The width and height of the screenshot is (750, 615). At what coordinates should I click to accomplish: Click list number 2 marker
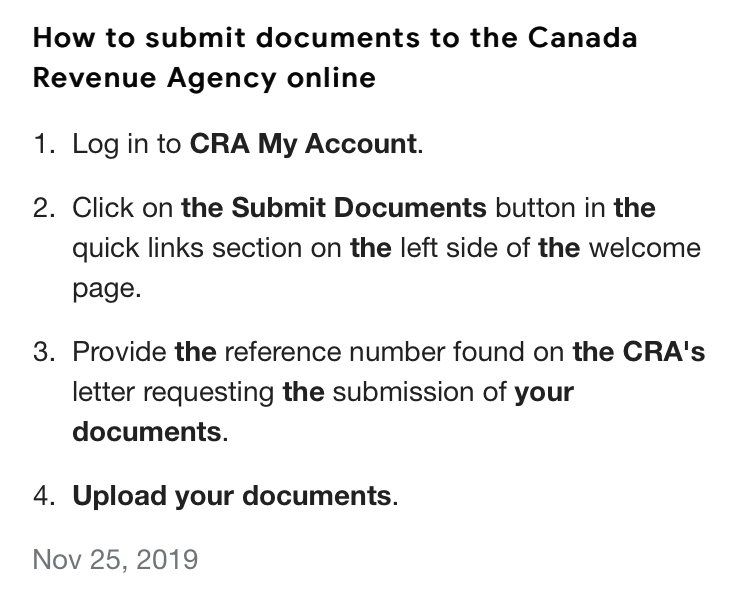click(45, 208)
